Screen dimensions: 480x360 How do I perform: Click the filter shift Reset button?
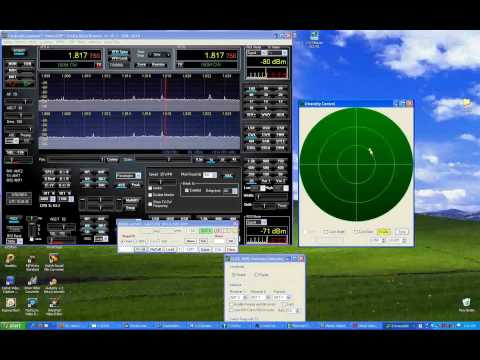coord(282,206)
